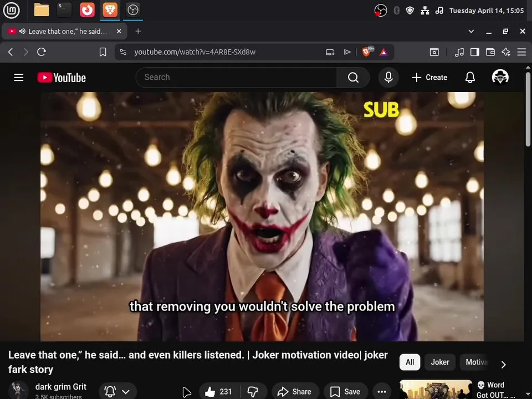Open network connections tray icon
Image resolution: width=532 pixels, height=399 pixels.
tap(425, 11)
